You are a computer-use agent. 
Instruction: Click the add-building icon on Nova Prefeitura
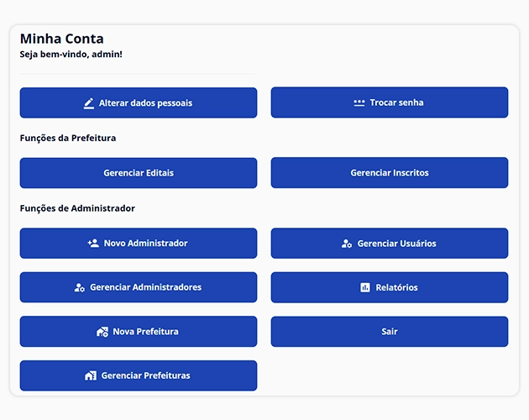click(x=102, y=332)
